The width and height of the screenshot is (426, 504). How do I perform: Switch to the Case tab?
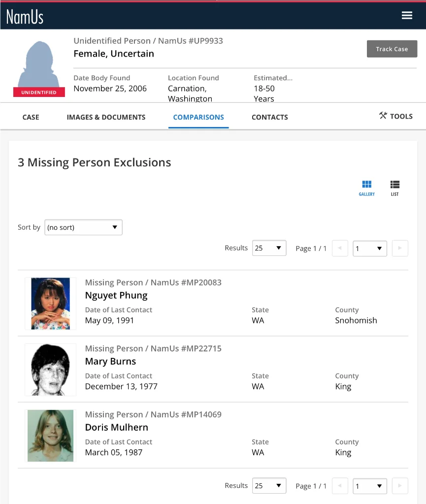[x=31, y=117]
